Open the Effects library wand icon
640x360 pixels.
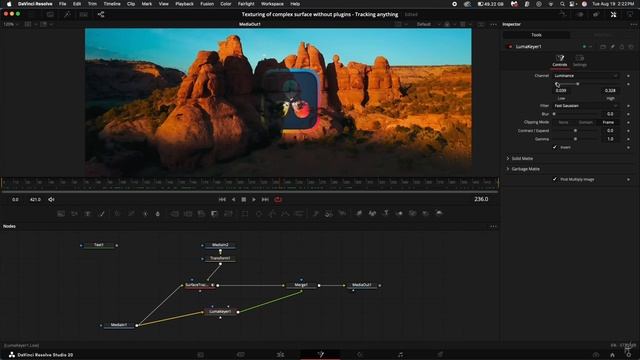tap(67, 14)
